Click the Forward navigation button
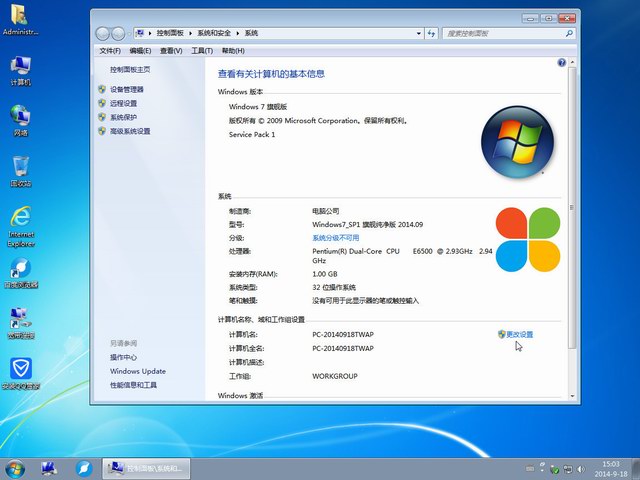This screenshot has width=640, height=480. [118, 34]
